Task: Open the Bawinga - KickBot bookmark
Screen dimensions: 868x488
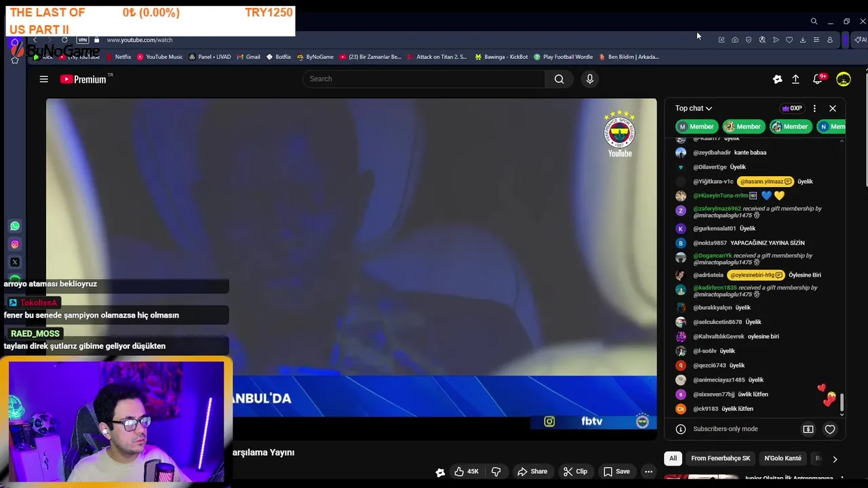Action: click(501, 57)
